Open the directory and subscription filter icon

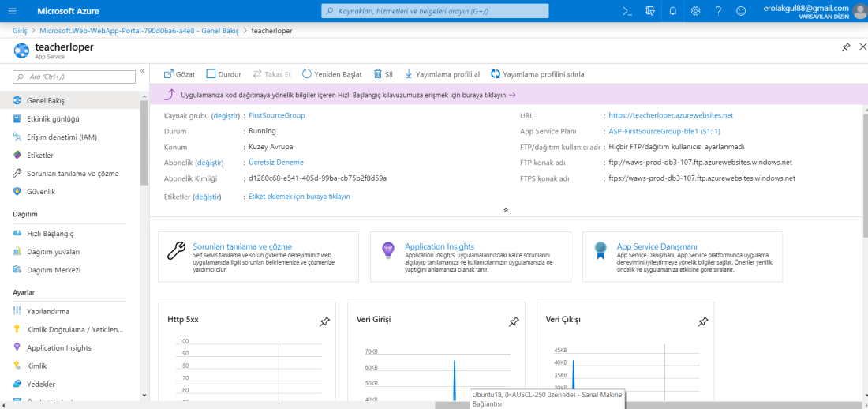pyautogui.click(x=650, y=11)
